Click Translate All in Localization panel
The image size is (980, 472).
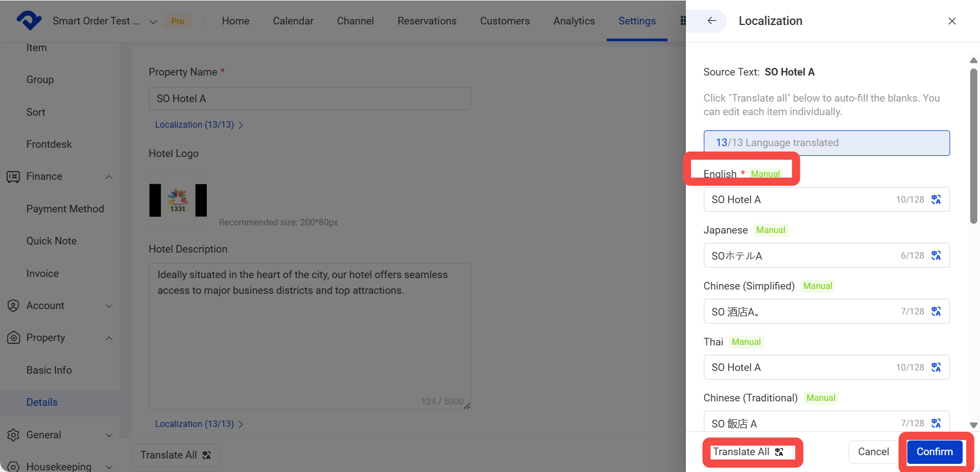tap(748, 452)
